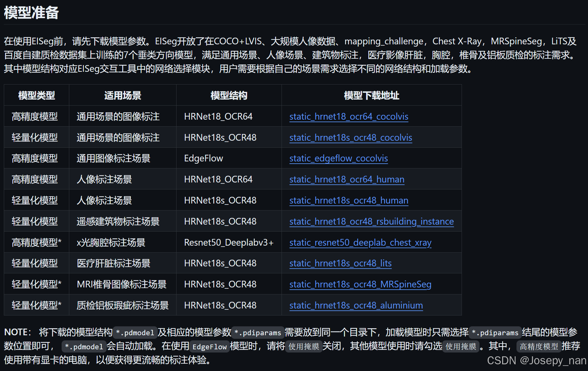Image resolution: width=588 pixels, height=371 pixels.
Task: Open the static_resnet50_deeplab_chest_xray link
Action: 360,242
